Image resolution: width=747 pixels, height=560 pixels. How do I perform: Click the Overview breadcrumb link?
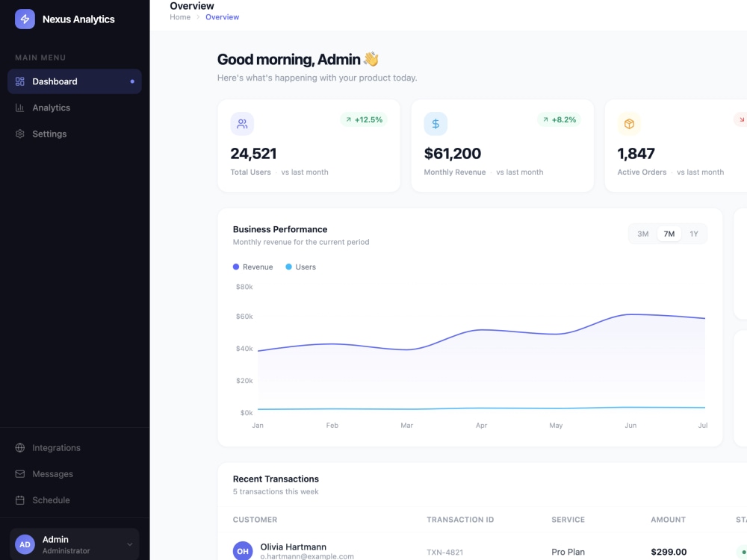(222, 17)
